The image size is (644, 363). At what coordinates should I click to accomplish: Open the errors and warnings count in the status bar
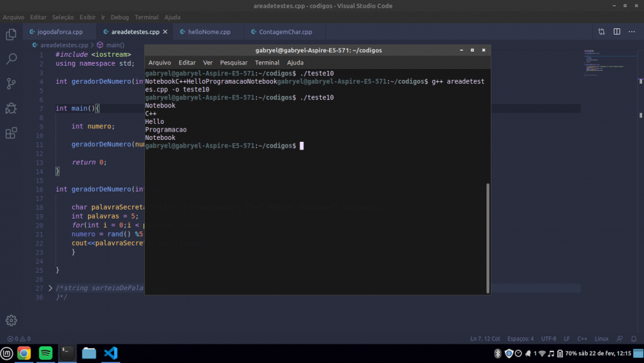19,338
